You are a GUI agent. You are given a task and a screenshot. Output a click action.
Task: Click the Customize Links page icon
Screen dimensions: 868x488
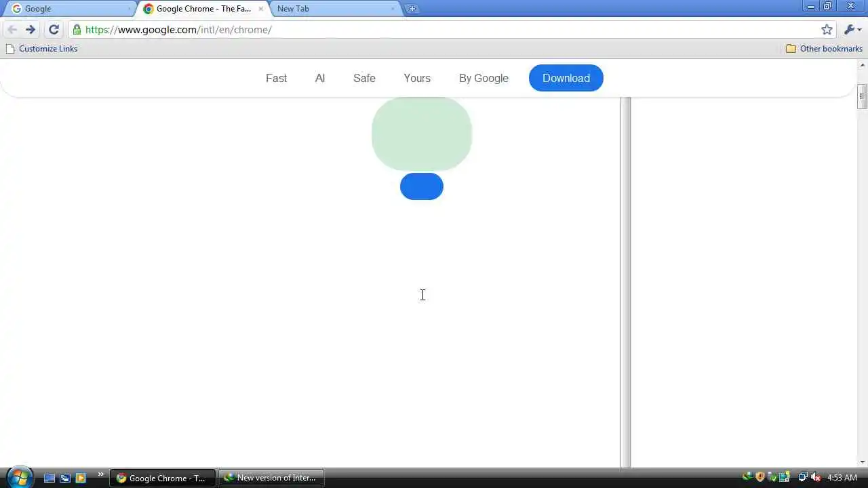point(9,49)
